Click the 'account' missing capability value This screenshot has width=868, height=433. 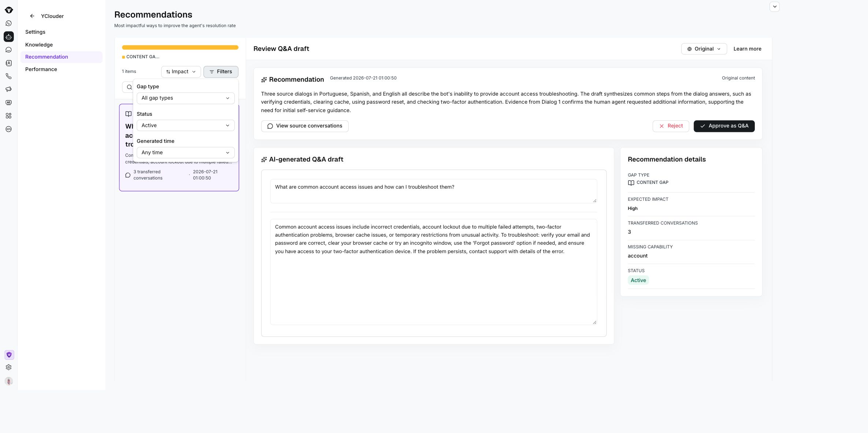click(637, 256)
